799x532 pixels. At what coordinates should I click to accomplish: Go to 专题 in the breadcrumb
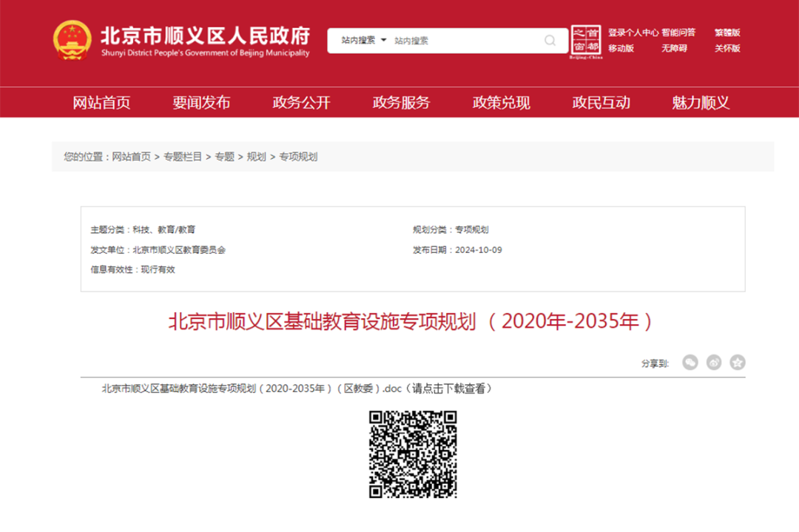[225, 157]
